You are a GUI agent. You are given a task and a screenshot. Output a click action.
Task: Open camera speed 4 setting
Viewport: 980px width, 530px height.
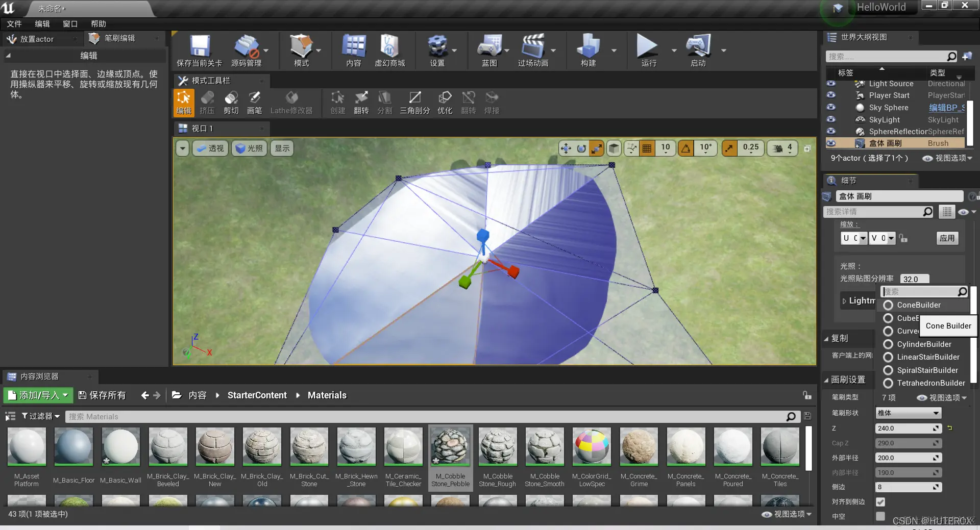(782, 148)
